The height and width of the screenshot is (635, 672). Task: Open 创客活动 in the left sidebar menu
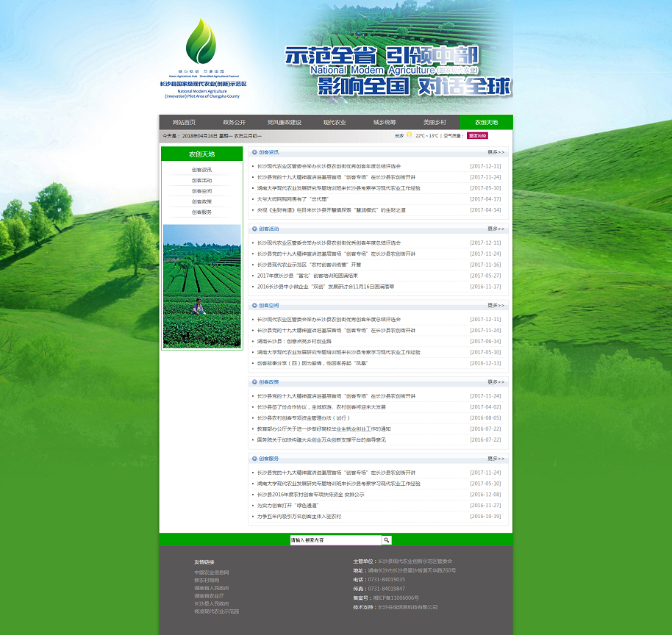(202, 180)
